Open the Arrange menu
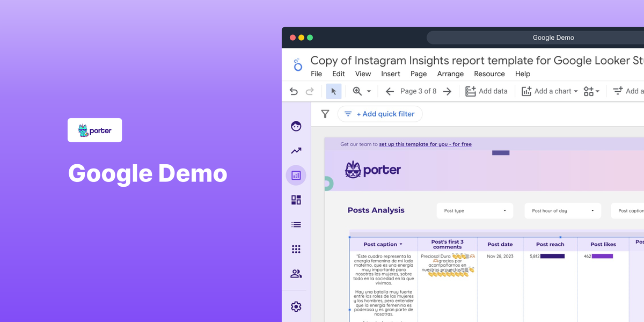The width and height of the screenshot is (644, 322). 450,74
